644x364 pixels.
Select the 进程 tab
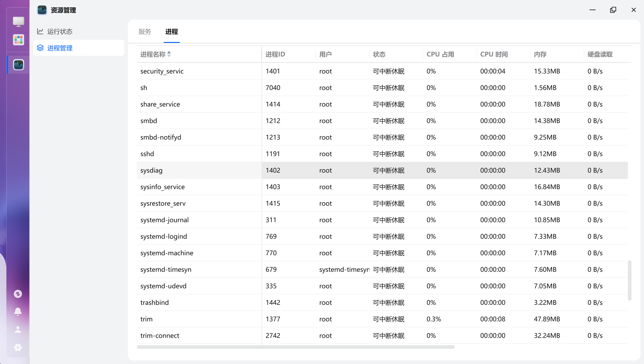click(x=172, y=31)
